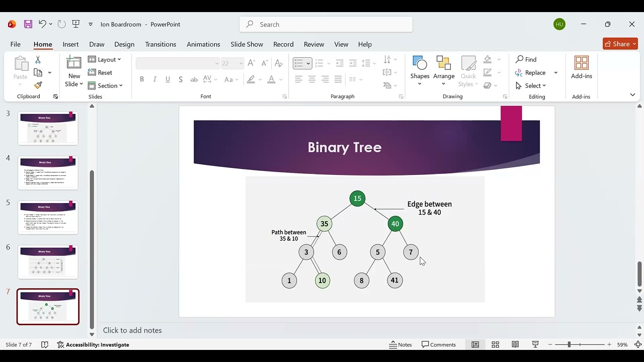This screenshot has width=644, height=362.
Task: Start presentation from beginning icon
Action: tap(76, 24)
